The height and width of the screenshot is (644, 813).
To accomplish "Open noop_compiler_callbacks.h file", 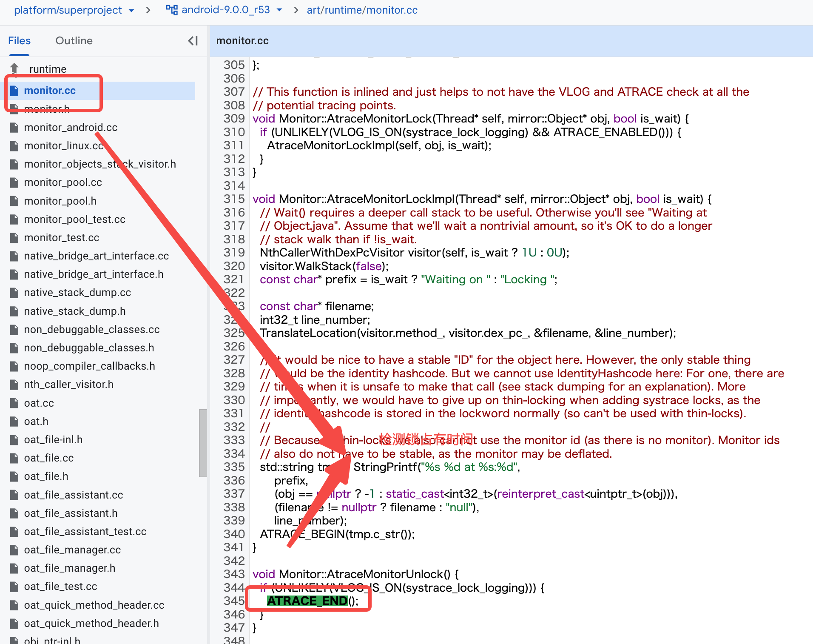I will (x=90, y=366).
